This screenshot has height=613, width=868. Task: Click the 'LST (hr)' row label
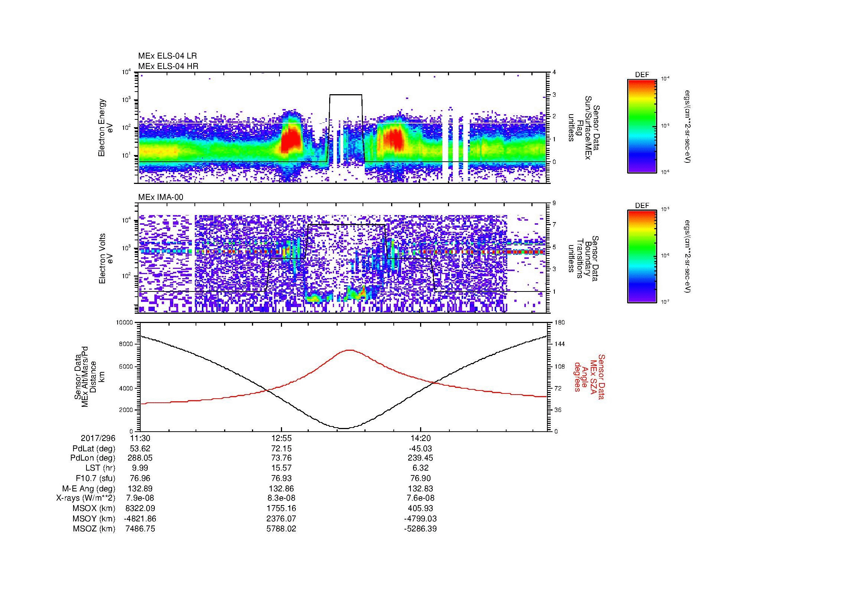click(100, 468)
